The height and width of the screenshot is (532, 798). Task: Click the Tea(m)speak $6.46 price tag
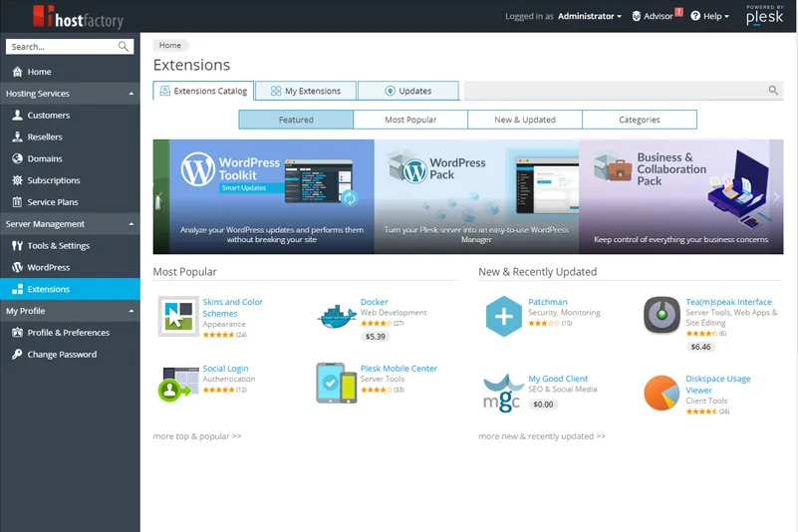point(700,347)
